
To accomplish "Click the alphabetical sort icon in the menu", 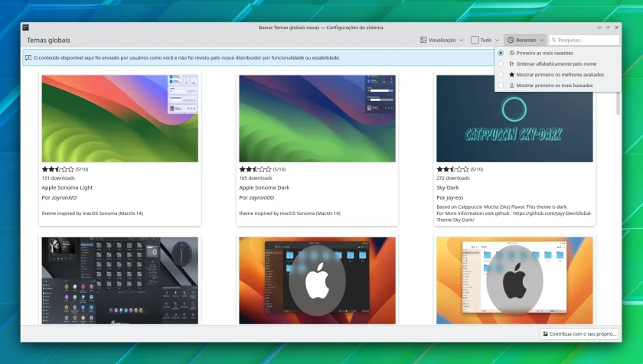I will (x=512, y=64).
